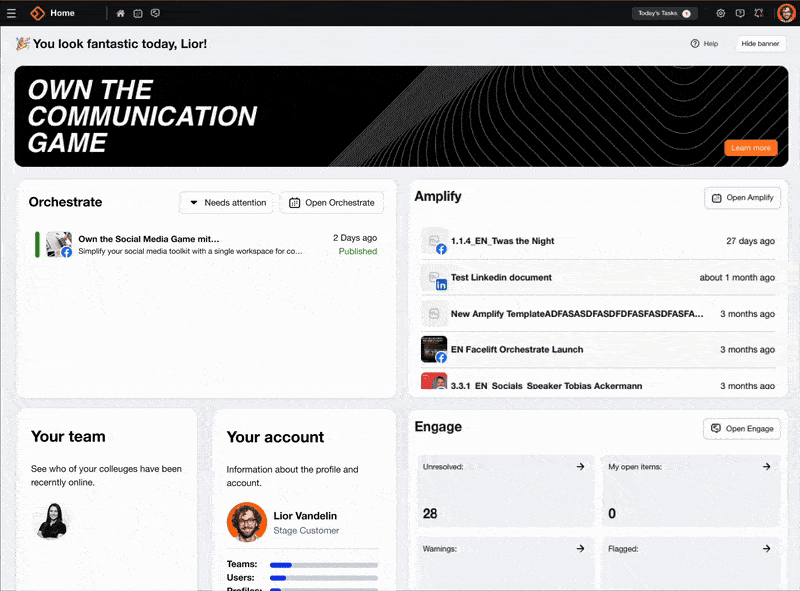The width and height of the screenshot is (800, 591).
Task: Open the help chat icon near notifications
Action: pyautogui.click(x=740, y=13)
